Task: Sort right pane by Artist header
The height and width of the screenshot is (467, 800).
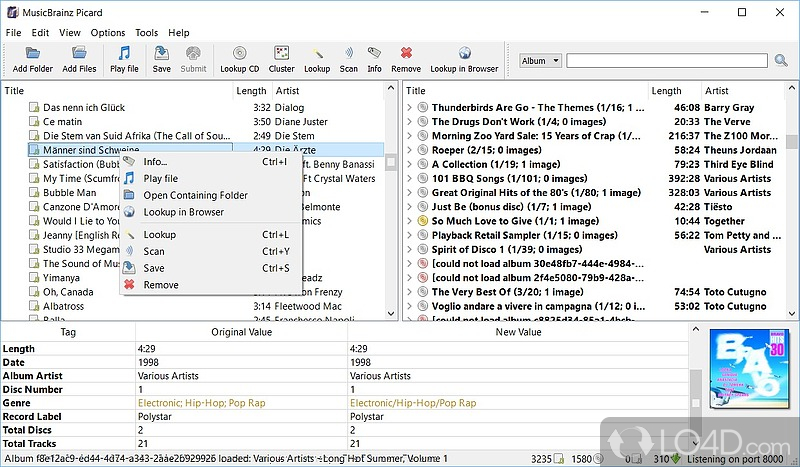Action: click(x=742, y=91)
